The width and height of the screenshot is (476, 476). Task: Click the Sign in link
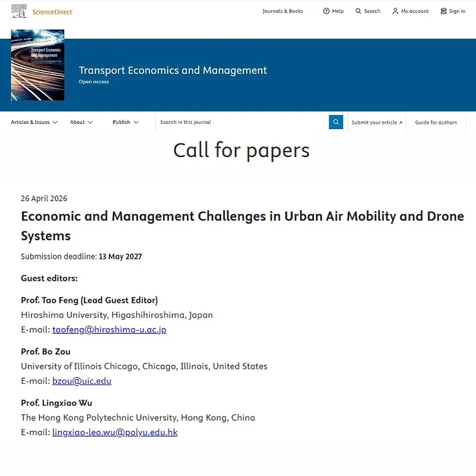point(457,11)
